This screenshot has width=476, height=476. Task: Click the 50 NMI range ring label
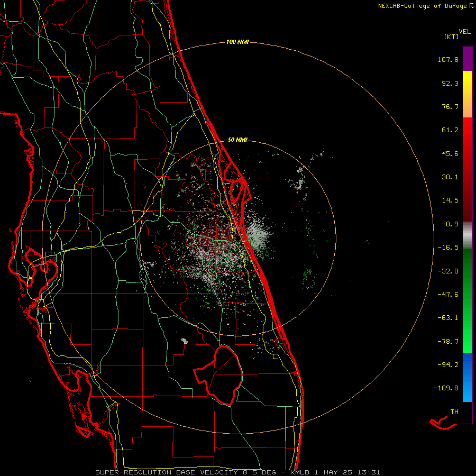coord(237,140)
